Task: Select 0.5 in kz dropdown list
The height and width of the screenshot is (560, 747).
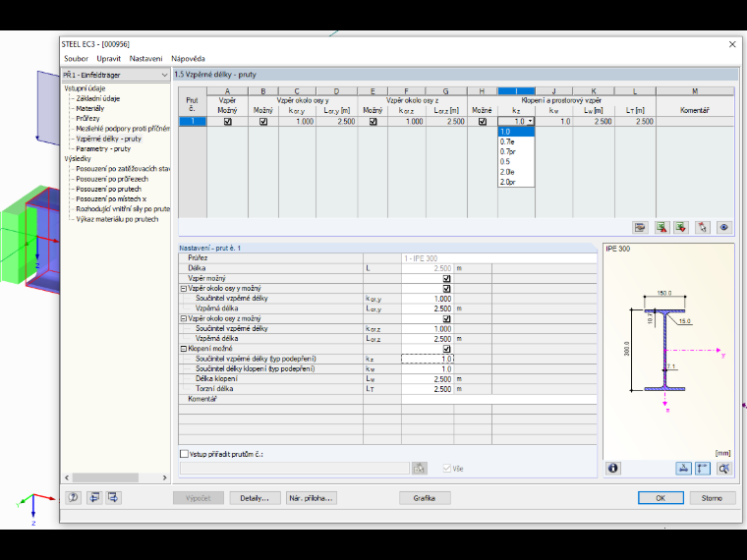Action: coord(516,161)
